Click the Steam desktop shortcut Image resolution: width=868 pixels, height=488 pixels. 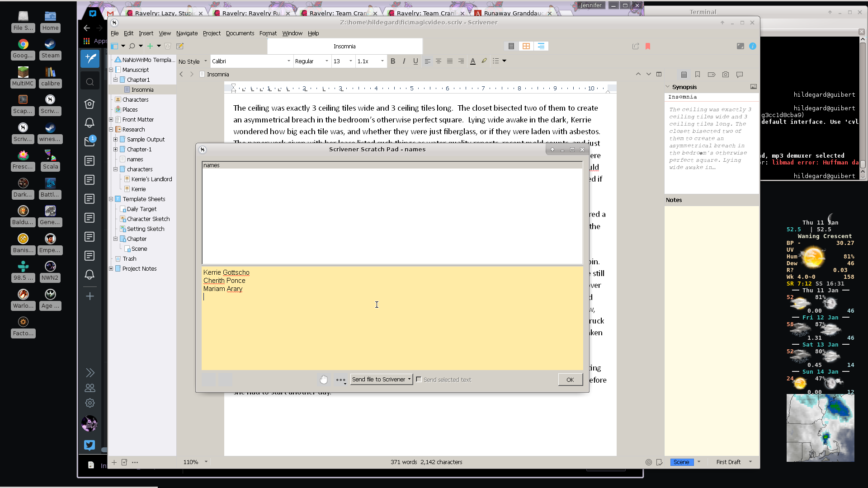(50, 49)
